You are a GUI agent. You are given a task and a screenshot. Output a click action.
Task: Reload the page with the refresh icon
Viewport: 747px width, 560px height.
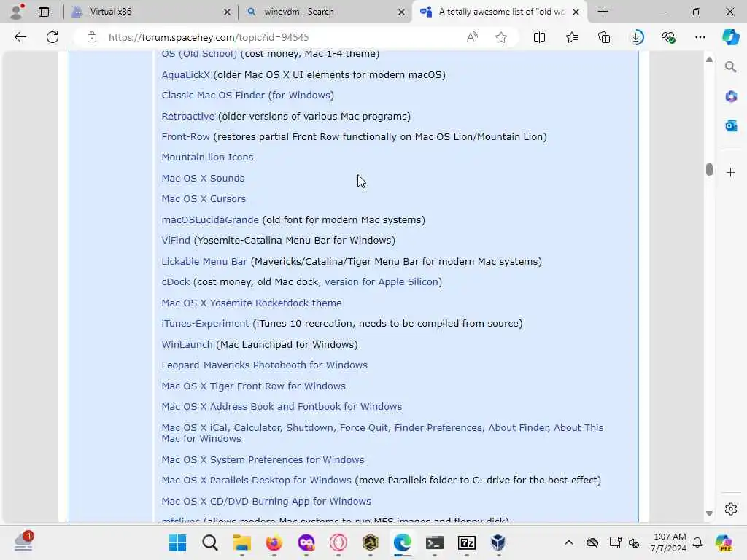(x=53, y=37)
